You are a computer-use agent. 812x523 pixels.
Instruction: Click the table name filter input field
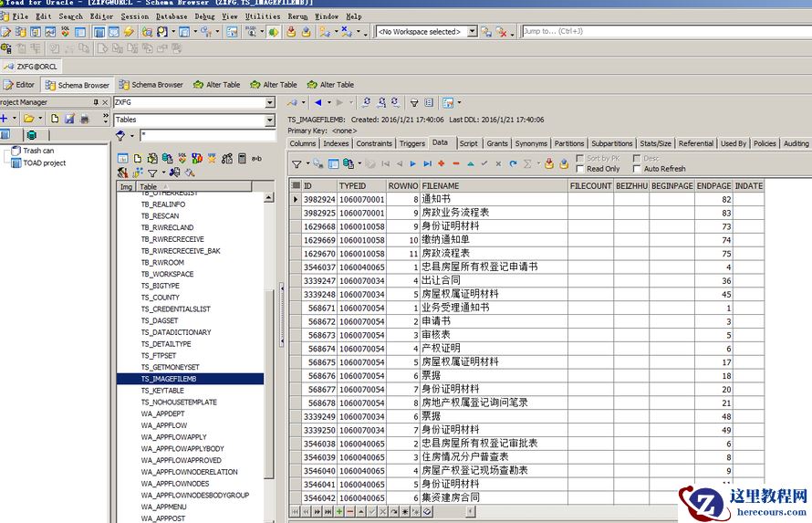(206, 135)
